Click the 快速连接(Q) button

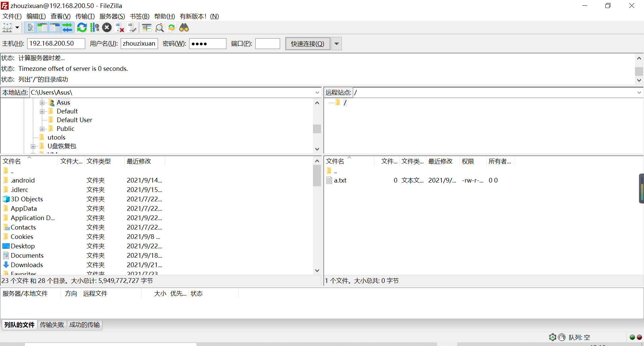coord(308,44)
